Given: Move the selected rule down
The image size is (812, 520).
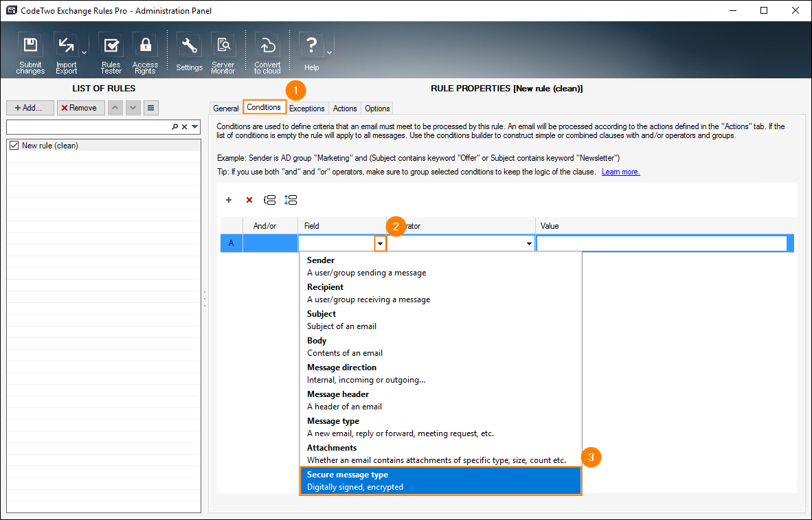Looking at the screenshot, I should coord(133,108).
